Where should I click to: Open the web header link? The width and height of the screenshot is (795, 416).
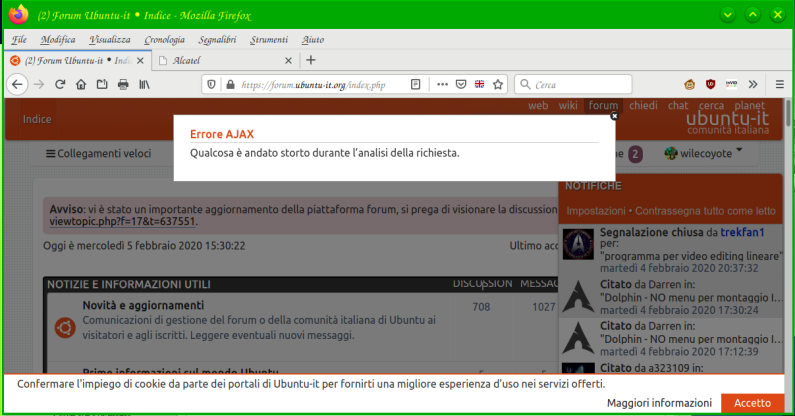click(x=538, y=106)
